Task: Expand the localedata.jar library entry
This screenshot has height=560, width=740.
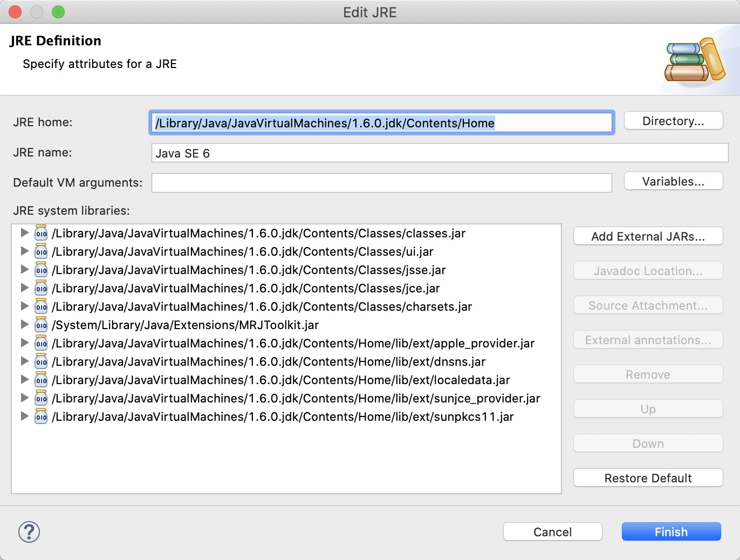Action: 24,379
